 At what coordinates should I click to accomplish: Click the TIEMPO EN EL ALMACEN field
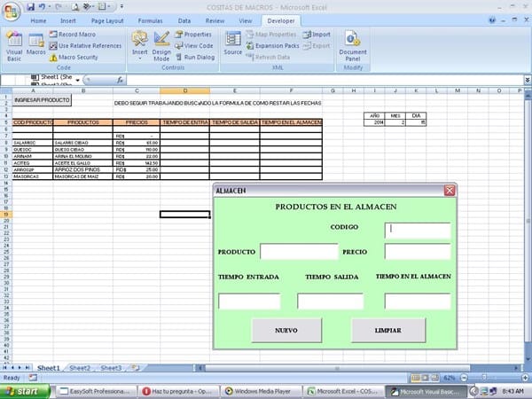tap(418, 301)
